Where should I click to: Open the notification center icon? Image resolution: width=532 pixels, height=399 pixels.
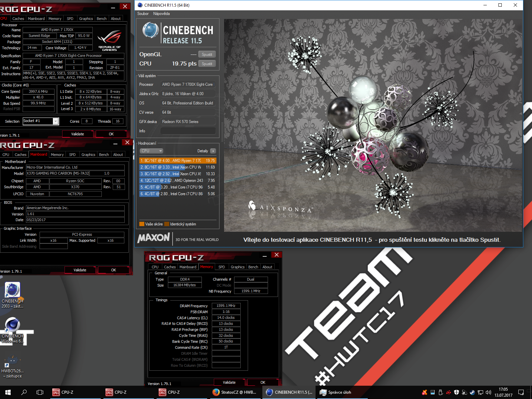(521, 392)
